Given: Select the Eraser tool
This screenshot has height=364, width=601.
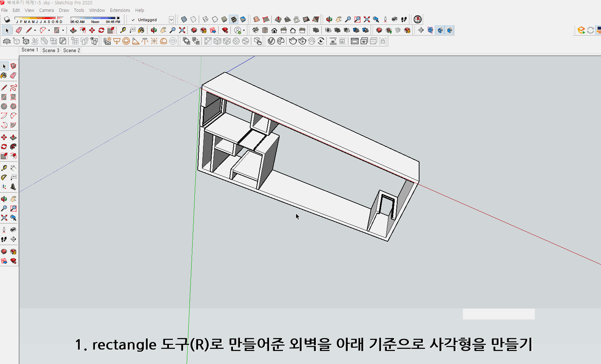Looking at the screenshot, I should 18,30.
